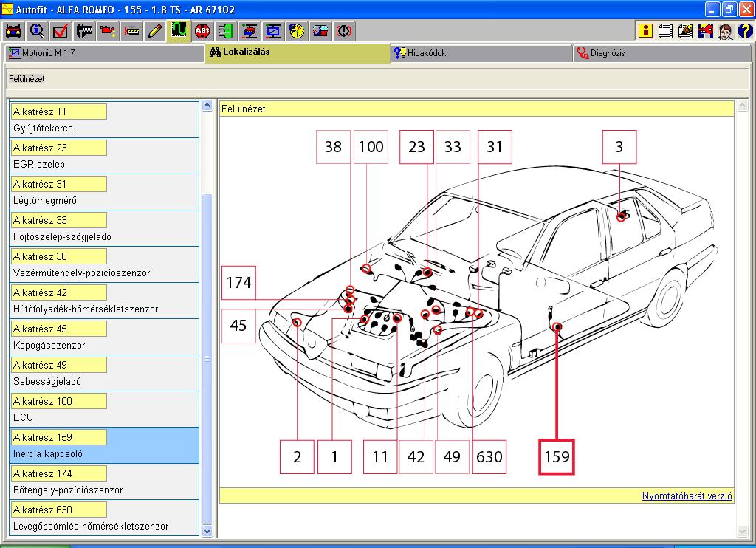Click diagram label box 100
The image size is (756, 548).
pyautogui.click(x=371, y=147)
